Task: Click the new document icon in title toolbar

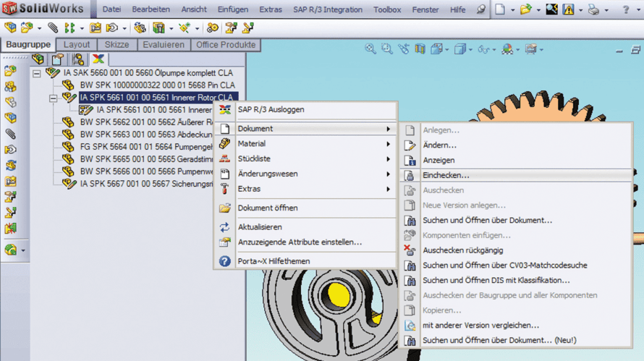Action: [x=501, y=9]
